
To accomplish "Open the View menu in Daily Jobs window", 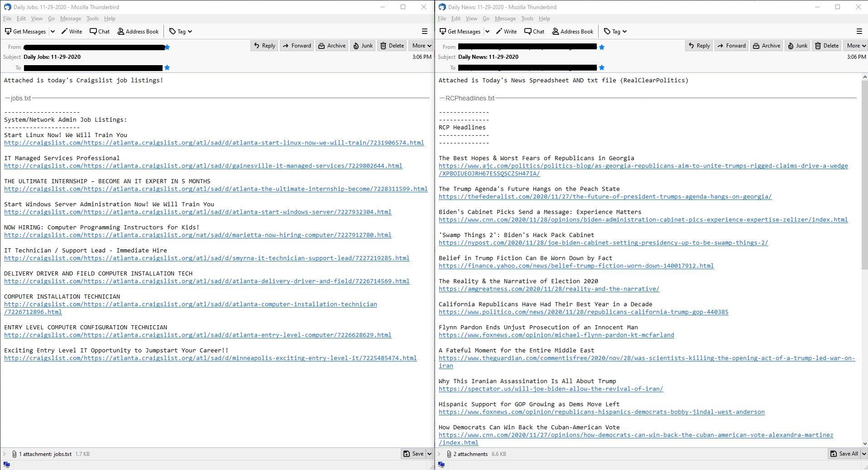I will pos(37,19).
